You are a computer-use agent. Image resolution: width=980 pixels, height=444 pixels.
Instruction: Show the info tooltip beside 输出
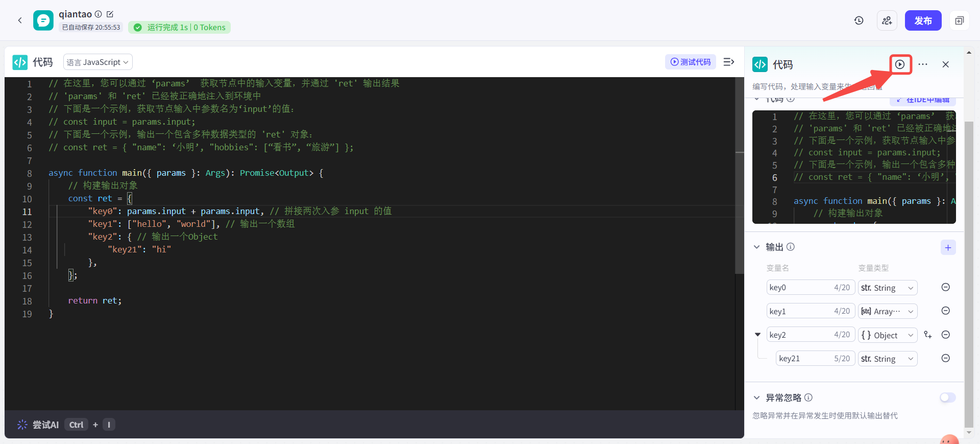click(x=791, y=247)
